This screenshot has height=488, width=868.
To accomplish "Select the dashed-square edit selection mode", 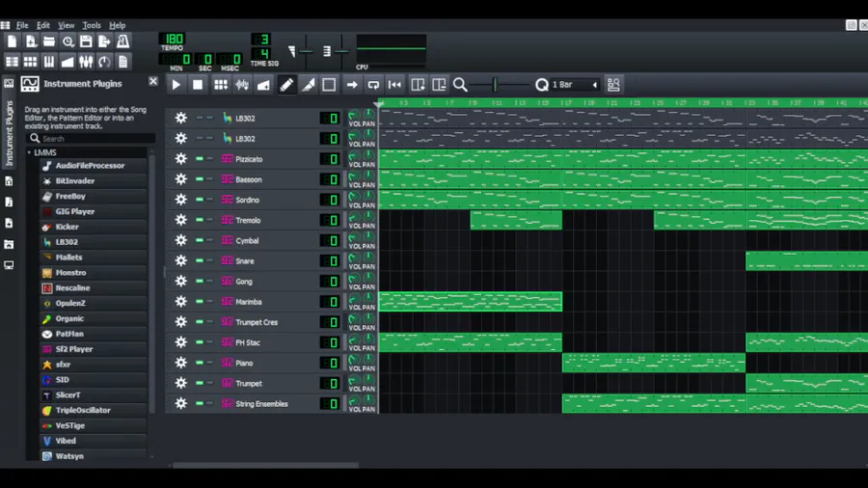I will 329,85.
